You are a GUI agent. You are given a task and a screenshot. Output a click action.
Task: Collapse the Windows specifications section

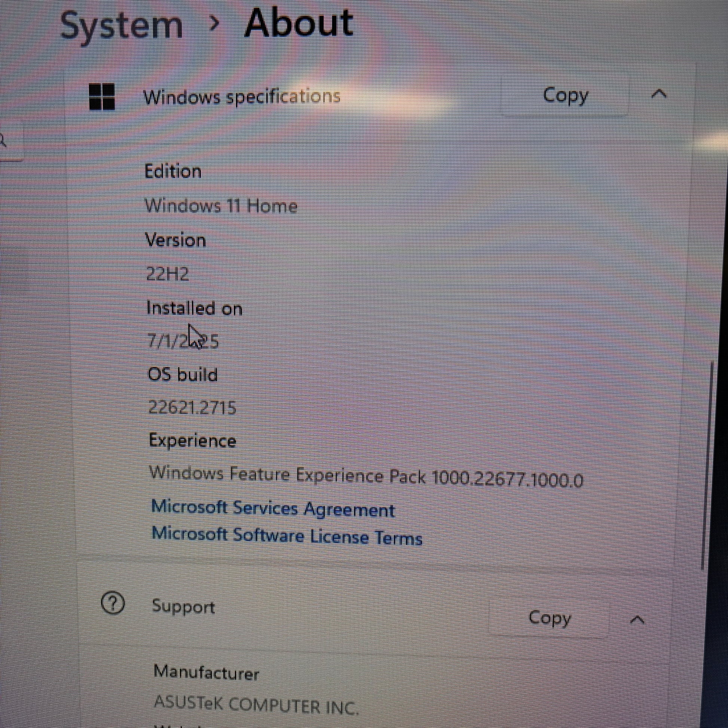point(659,94)
